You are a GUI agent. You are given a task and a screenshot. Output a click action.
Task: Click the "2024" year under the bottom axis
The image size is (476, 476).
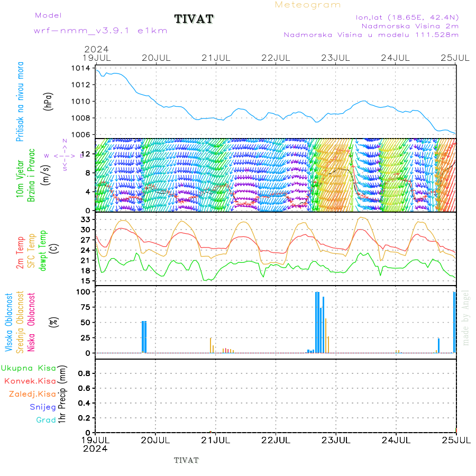click(95, 449)
